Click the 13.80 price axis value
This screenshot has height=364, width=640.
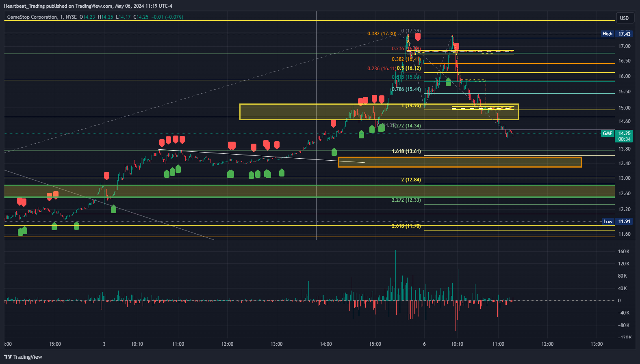point(624,149)
